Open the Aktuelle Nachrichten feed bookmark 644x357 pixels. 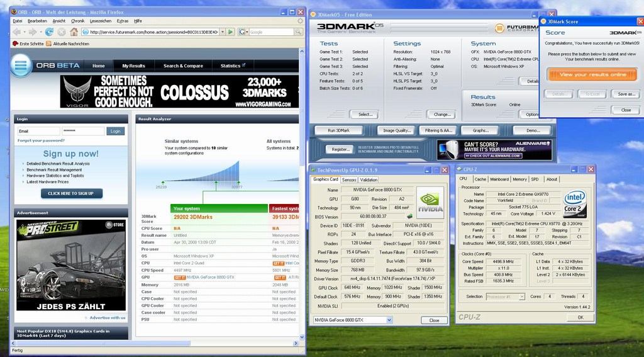point(68,43)
